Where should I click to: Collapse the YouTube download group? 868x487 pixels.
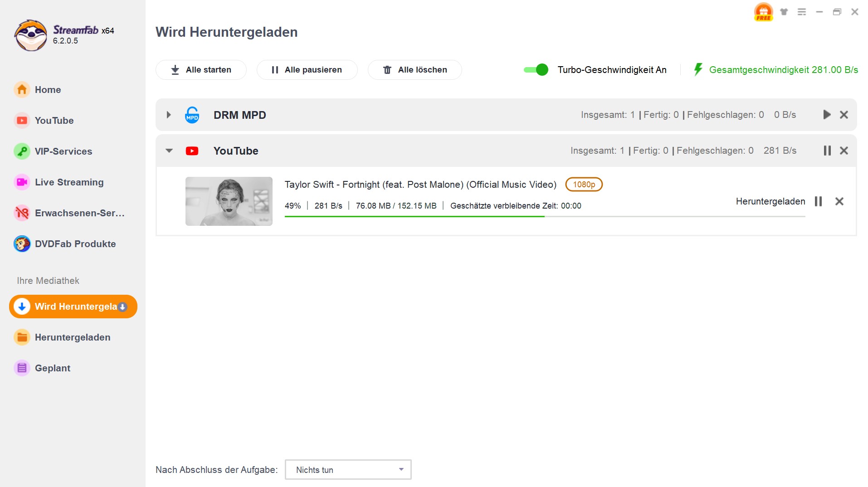169,151
